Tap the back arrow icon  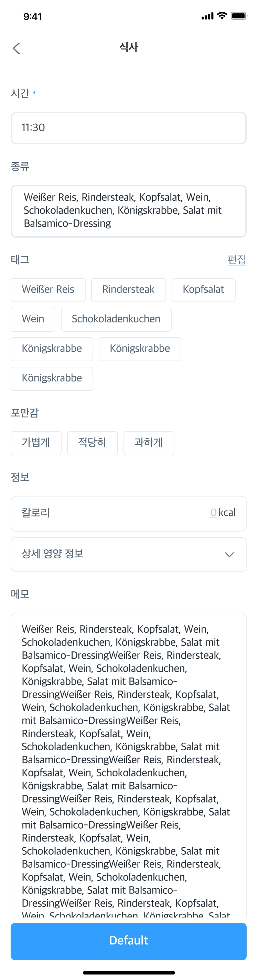click(16, 48)
